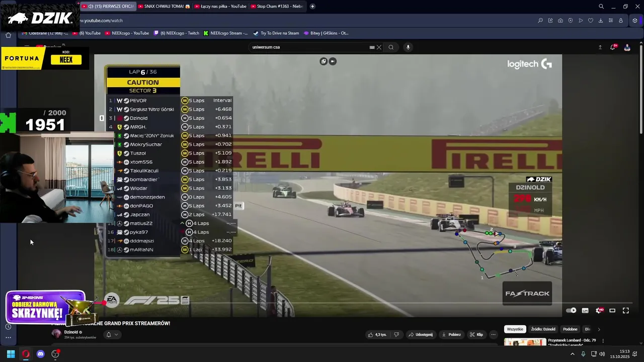Open the Opera extensions cube icon
Screen dimensions: 644x362
pos(635,21)
